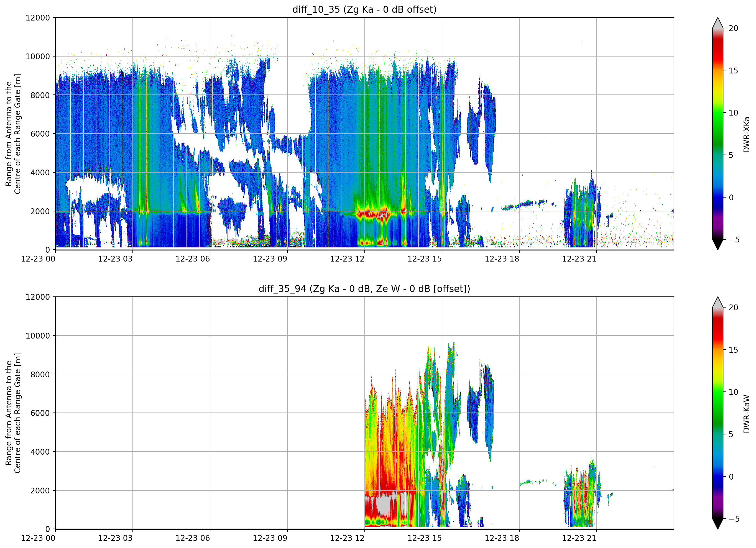Click the 10000 y-tick on the diff_10_35 plot
This screenshot has height=548, width=756.
(38, 56)
